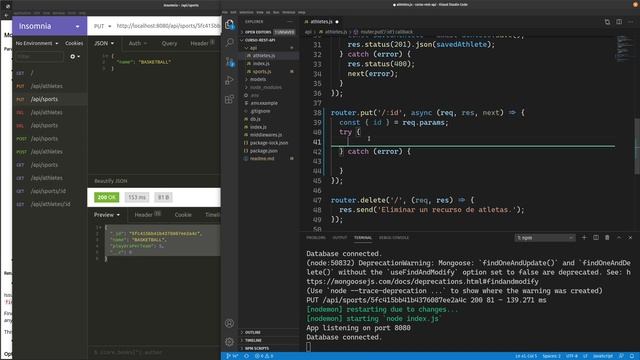This screenshot has height=360, width=640.
Task: Switch to the request Header tab in Insomnia
Action: tap(202, 43)
